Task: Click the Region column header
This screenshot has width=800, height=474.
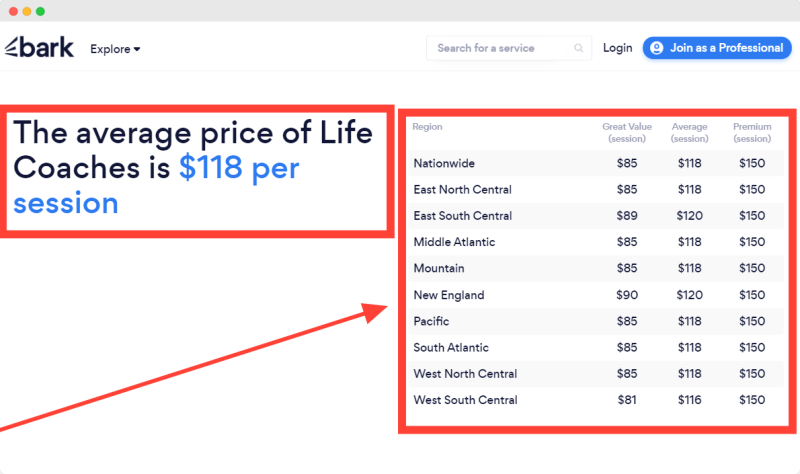Action: (427, 127)
